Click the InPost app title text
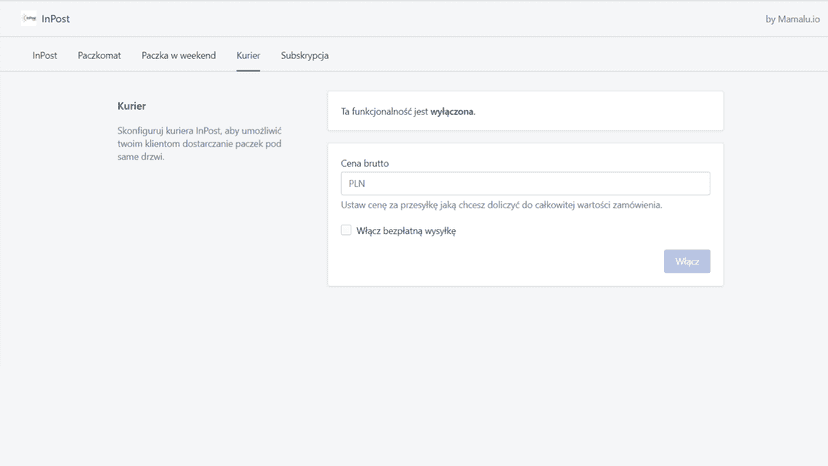 [x=55, y=19]
